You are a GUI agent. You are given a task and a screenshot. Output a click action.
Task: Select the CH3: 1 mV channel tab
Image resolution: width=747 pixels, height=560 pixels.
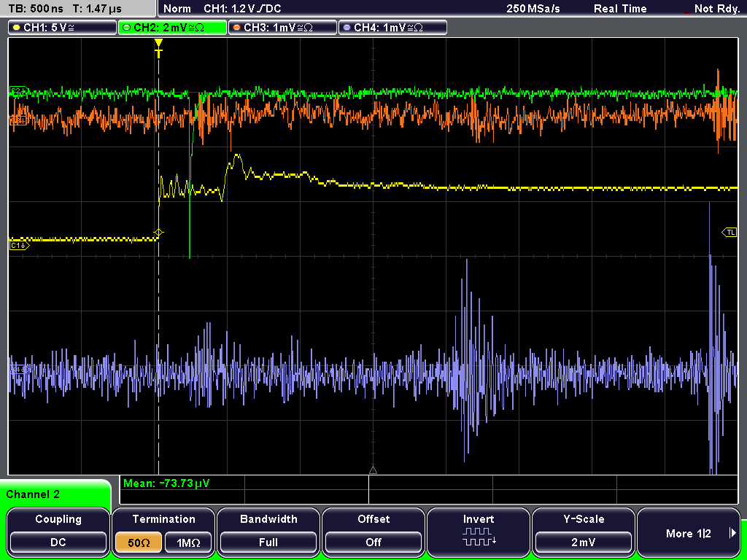pyautogui.click(x=282, y=28)
